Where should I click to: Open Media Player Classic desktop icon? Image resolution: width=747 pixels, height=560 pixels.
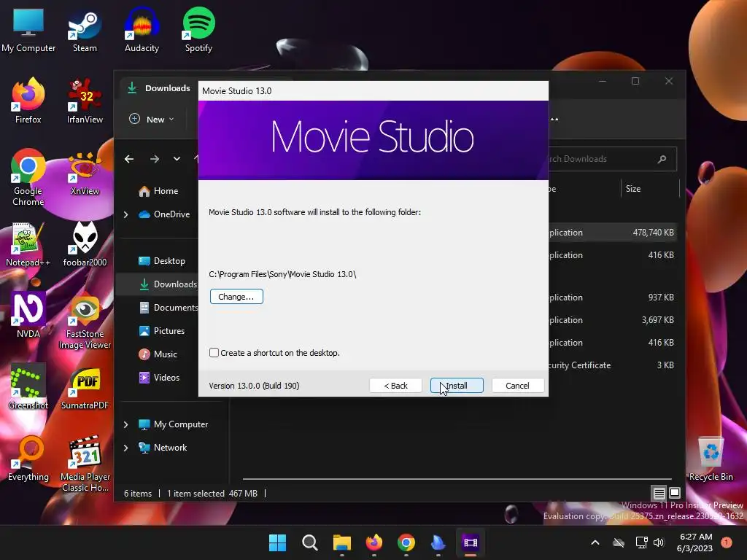tap(85, 464)
